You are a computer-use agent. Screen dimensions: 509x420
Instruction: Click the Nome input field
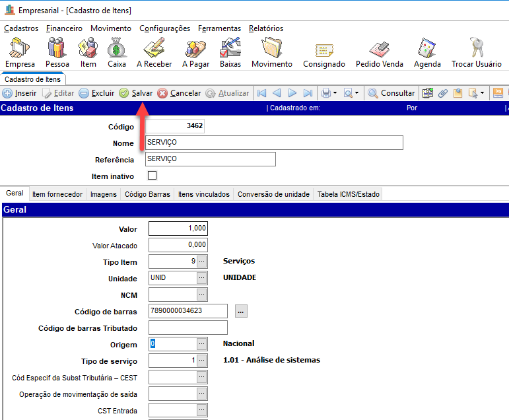click(x=273, y=143)
